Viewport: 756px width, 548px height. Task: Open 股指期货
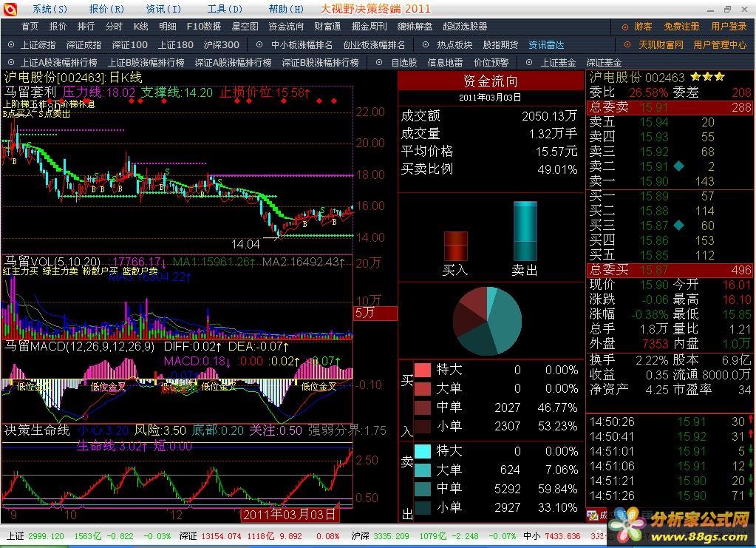pos(500,45)
